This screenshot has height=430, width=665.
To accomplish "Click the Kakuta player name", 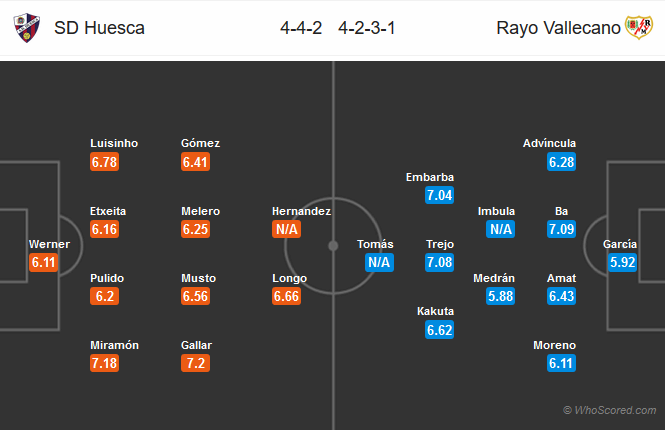I will click(435, 311).
